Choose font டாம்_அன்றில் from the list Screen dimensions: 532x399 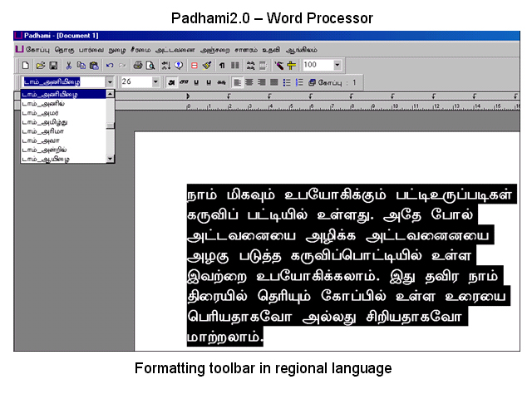(x=63, y=150)
